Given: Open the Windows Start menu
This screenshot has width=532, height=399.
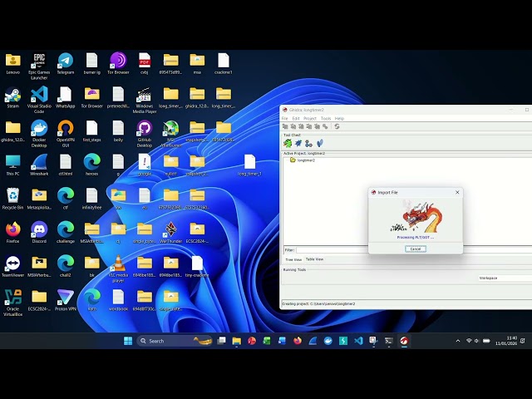Looking at the screenshot, I should (x=128, y=341).
